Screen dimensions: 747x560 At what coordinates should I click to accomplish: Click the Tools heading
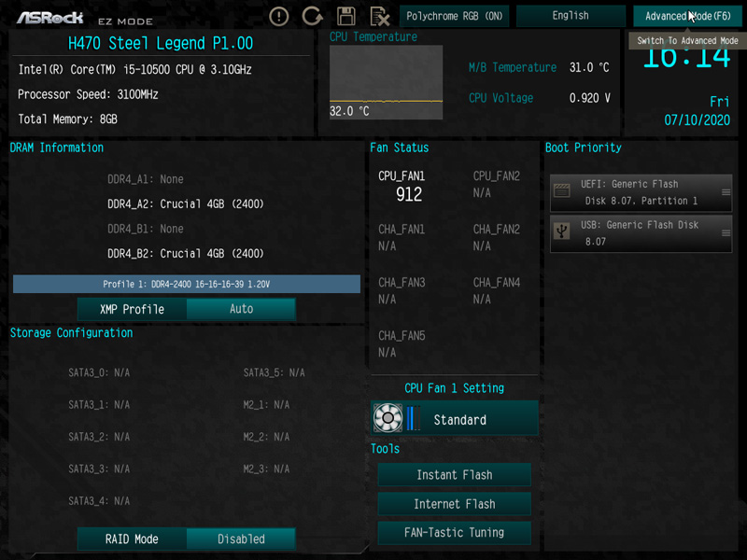tap(385, 449)
